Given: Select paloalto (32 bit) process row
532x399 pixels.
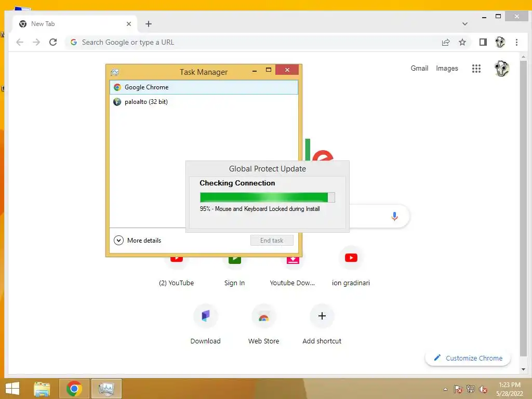Looking at the screenshot, I should pos(204,102).
